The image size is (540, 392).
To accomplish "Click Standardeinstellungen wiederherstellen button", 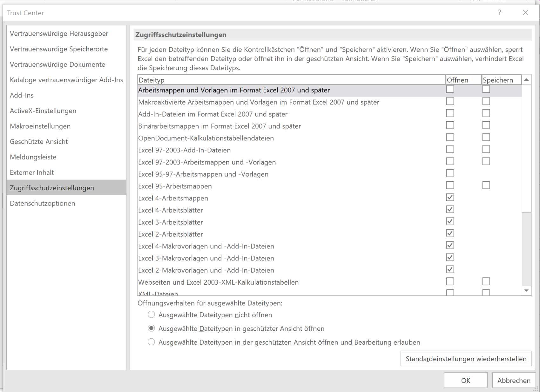I will (466, 359).
